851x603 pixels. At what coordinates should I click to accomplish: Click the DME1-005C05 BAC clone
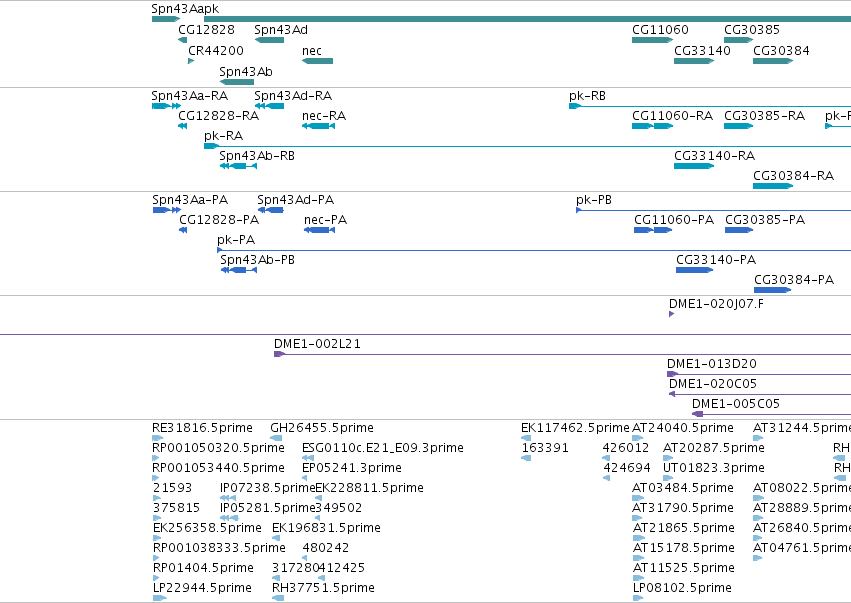tap(771, 414)
